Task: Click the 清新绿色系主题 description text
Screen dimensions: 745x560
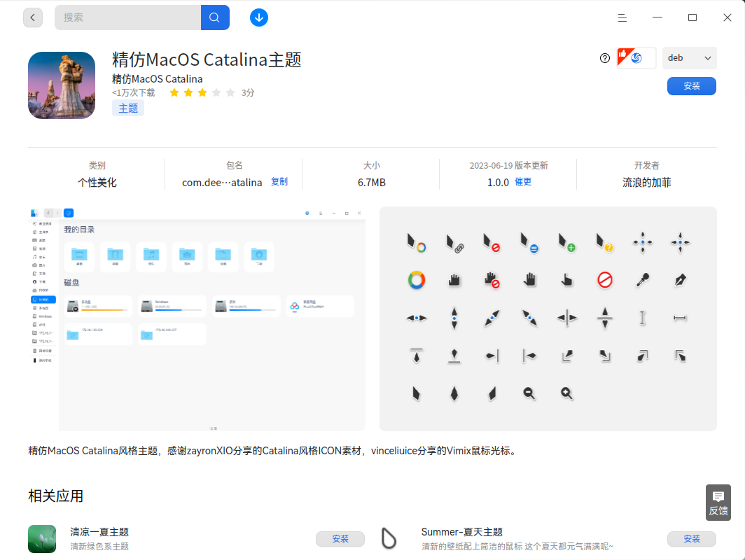Action: 99,546
